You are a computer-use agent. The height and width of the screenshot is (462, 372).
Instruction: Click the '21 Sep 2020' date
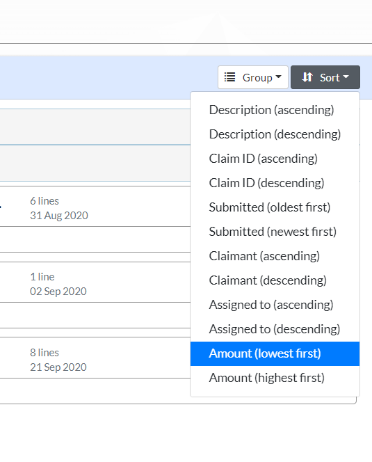58,367
